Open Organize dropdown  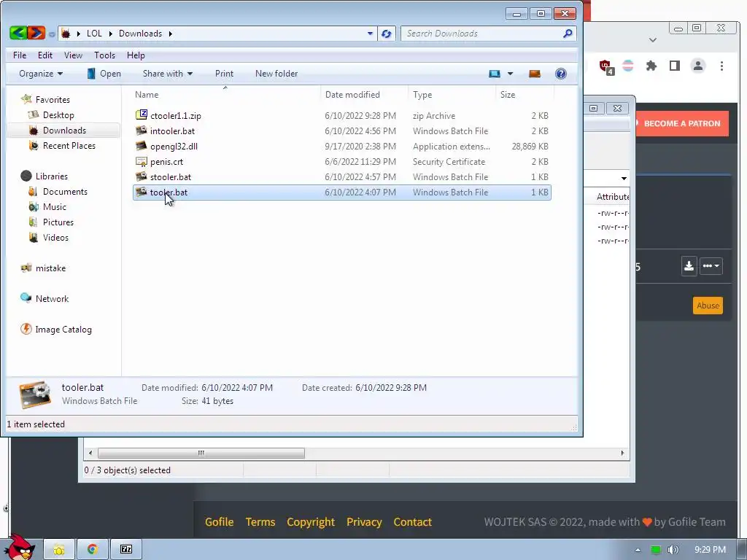(x=41, y=74)
